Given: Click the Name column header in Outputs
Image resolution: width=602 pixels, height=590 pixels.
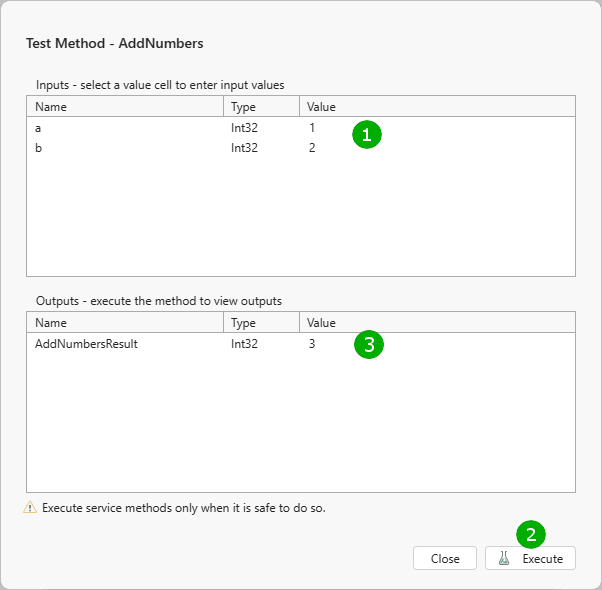Looking at the screenshot, I should pyautogui.click(x=50, y=323).
